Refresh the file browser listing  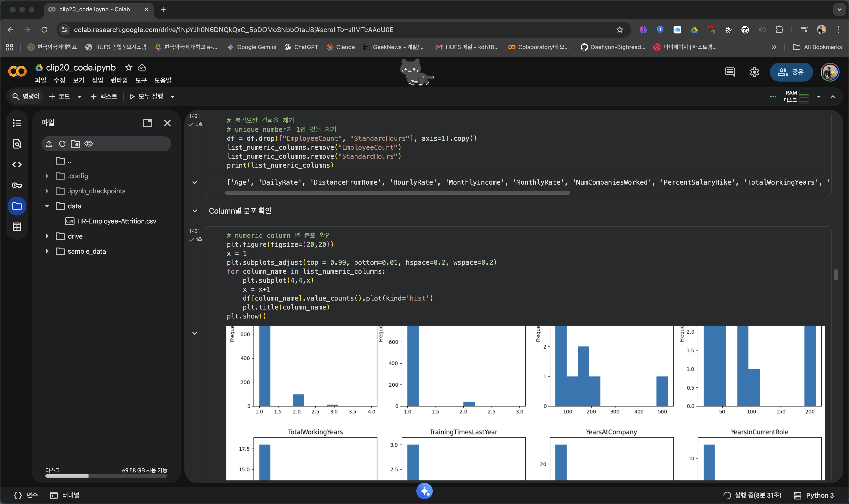pos(62,144)
